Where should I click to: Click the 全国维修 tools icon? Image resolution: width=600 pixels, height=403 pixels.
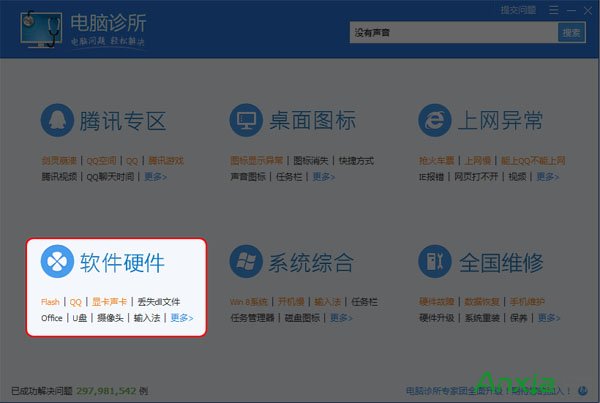(435, 262)
